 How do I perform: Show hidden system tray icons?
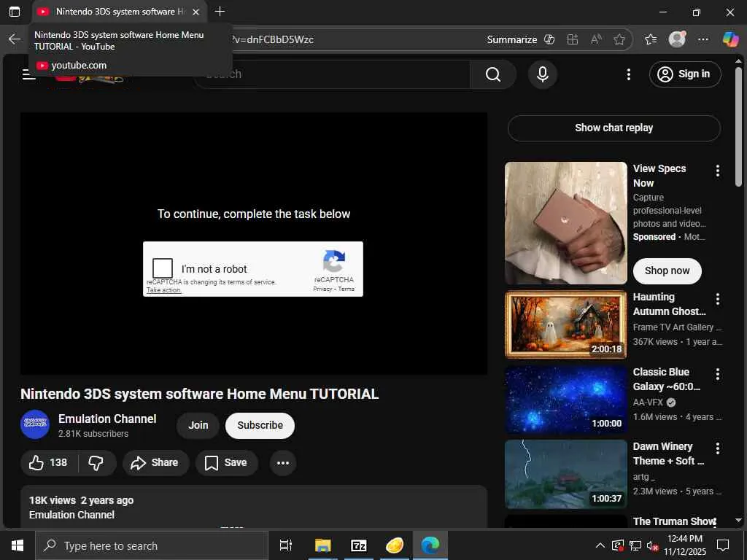point(600,545)
